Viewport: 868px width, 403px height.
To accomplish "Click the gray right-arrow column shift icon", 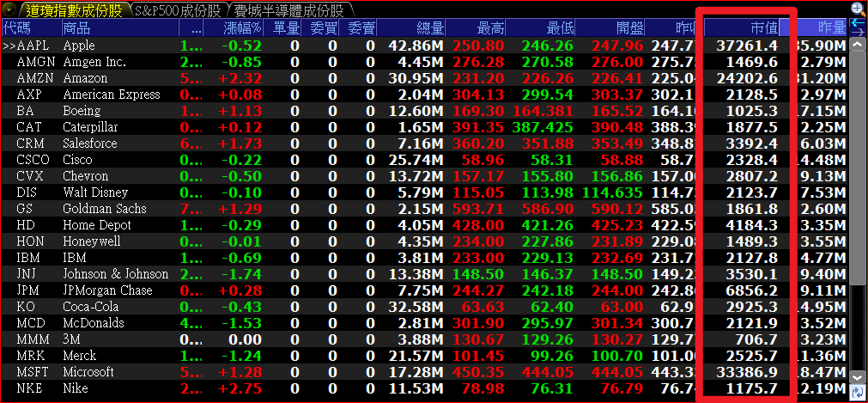I will 858,33.
